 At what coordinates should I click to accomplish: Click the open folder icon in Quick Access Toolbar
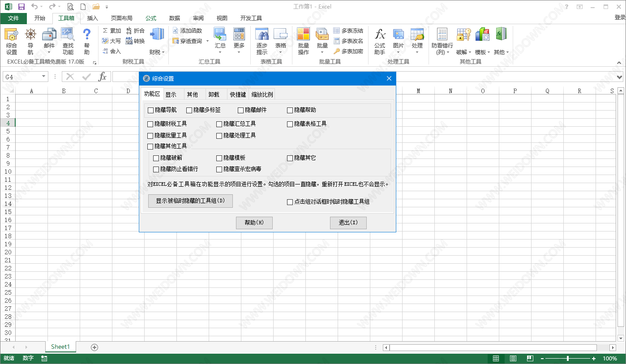(96, 7)
